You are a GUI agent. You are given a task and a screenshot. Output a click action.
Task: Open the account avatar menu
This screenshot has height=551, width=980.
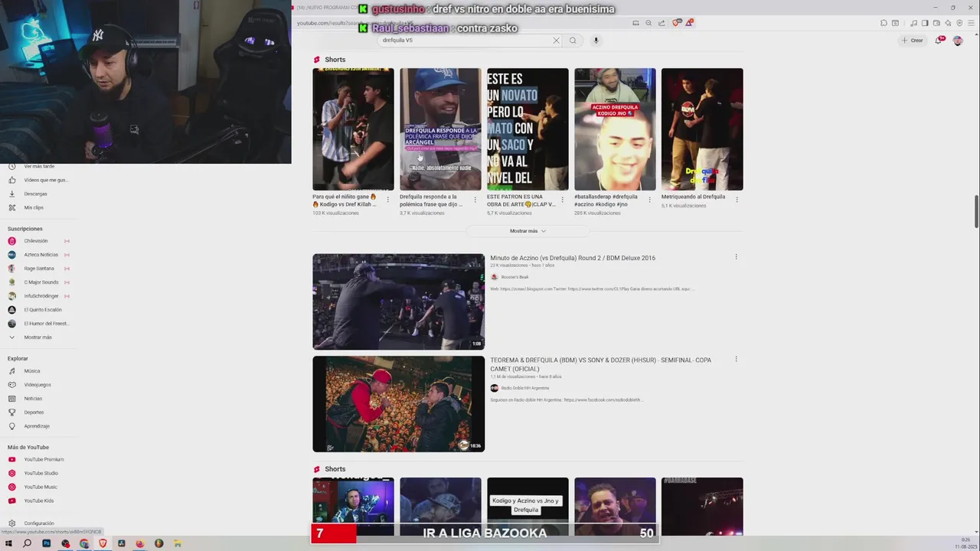coord(958,41)
